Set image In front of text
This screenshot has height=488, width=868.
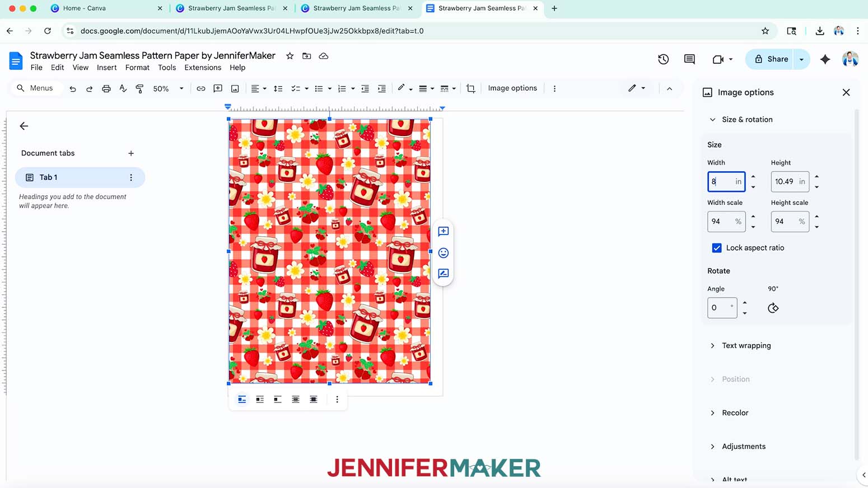click(314, 400)
